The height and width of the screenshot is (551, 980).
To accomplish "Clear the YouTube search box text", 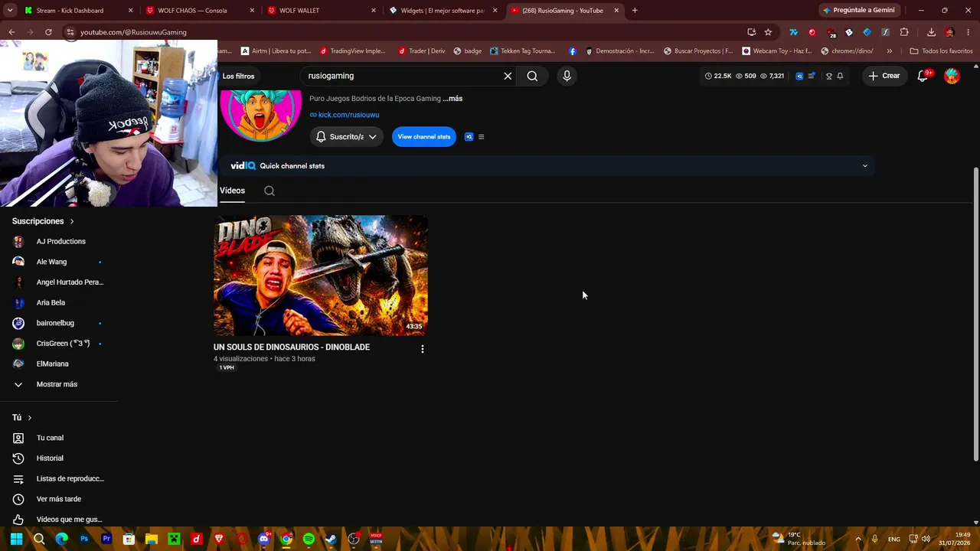I will [x=508, y=76].
